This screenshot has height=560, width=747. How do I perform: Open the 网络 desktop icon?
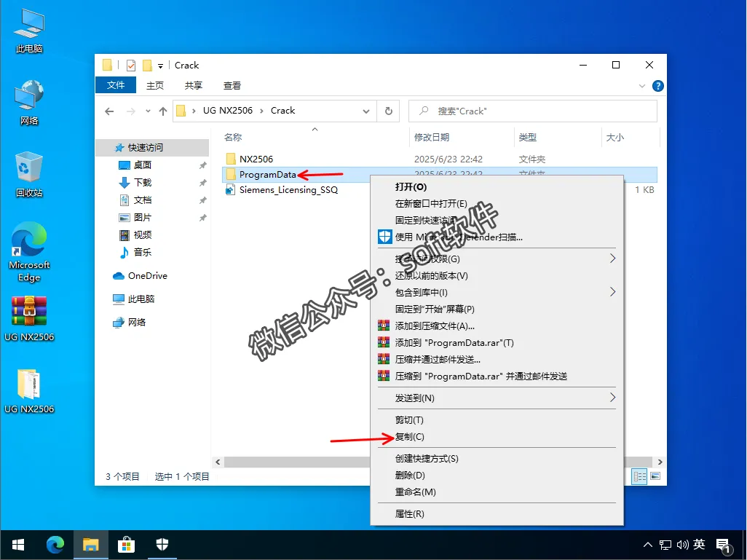click(x=29, y=103)
